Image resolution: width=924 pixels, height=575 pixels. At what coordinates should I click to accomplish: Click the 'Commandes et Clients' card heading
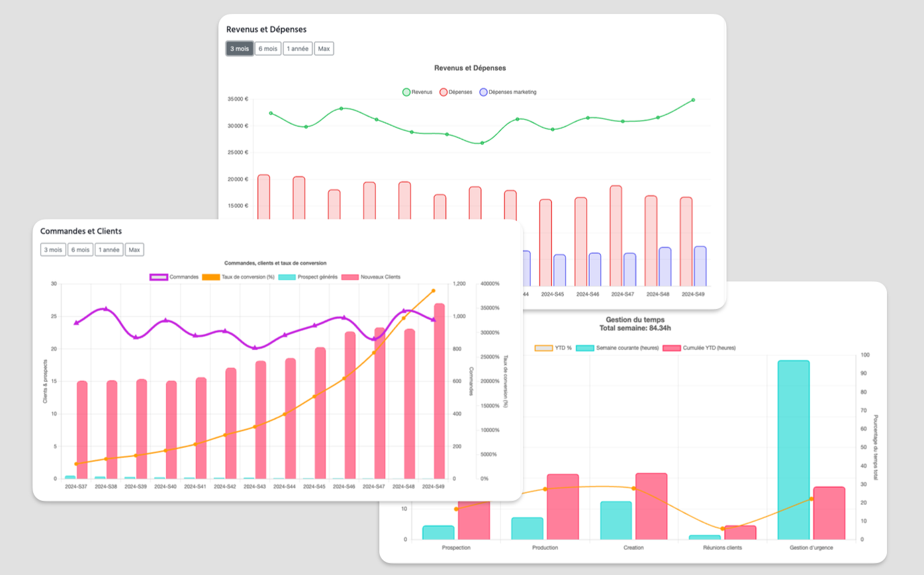[81, 232]
